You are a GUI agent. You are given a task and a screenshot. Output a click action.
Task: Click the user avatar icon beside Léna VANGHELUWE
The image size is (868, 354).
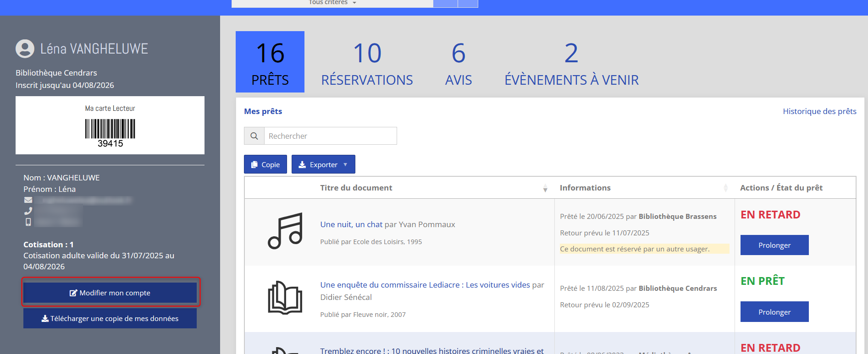point(25,49)
